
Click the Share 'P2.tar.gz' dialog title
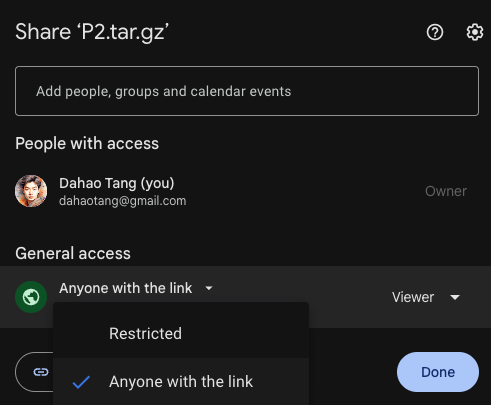point(92,33)
